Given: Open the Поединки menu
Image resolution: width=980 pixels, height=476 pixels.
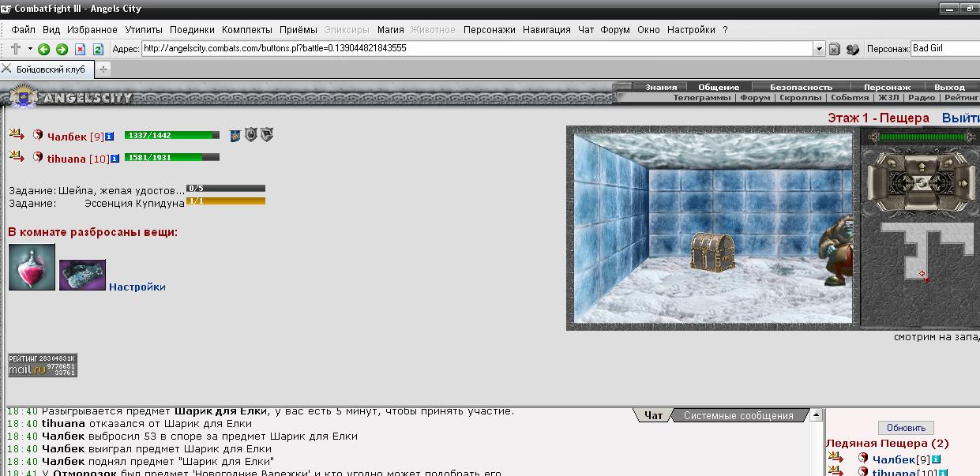Looking at the screenshot, I should click(192, 30).
